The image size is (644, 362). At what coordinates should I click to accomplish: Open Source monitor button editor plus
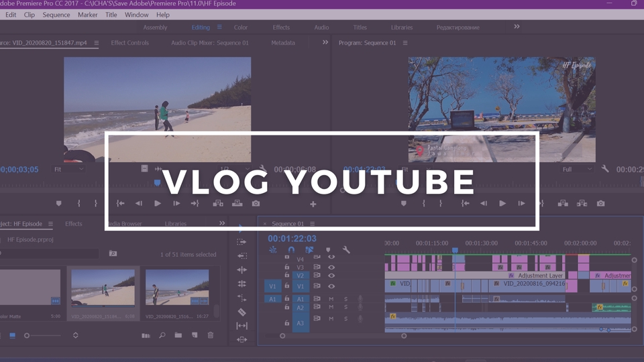(x=313, y=204)
